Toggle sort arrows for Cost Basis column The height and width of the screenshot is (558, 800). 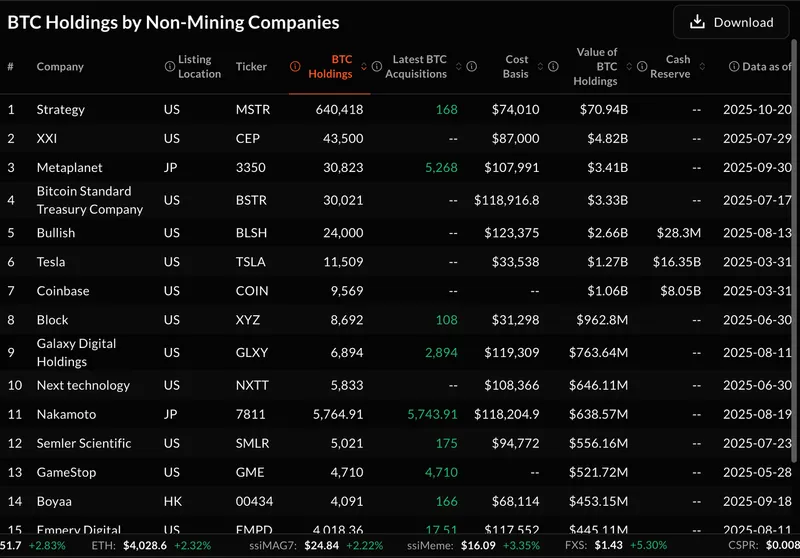coord(540,67)
